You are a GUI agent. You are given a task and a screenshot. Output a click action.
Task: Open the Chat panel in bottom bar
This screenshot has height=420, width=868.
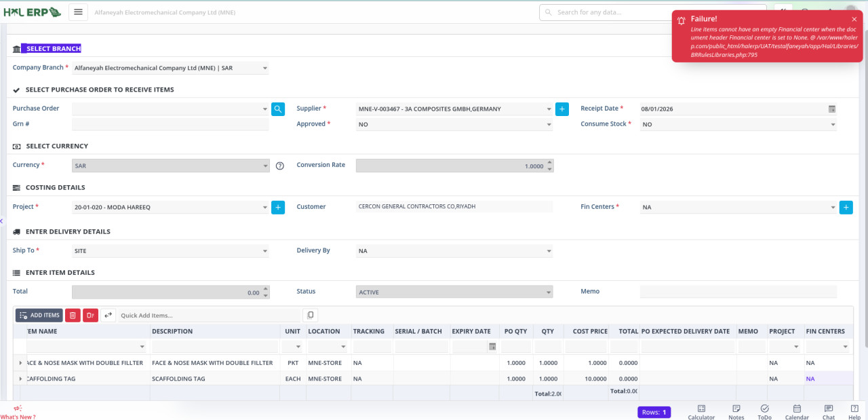pyautogui.click(x=828, y=412)
